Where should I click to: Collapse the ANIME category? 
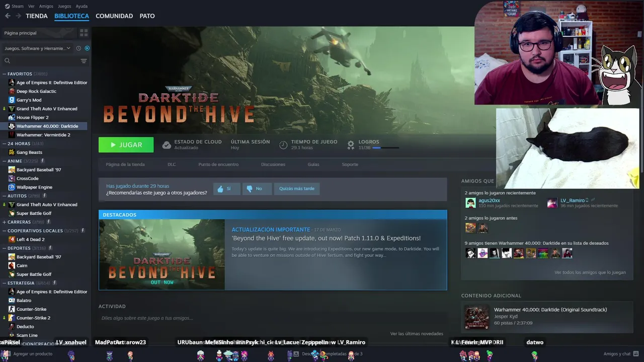5,161
